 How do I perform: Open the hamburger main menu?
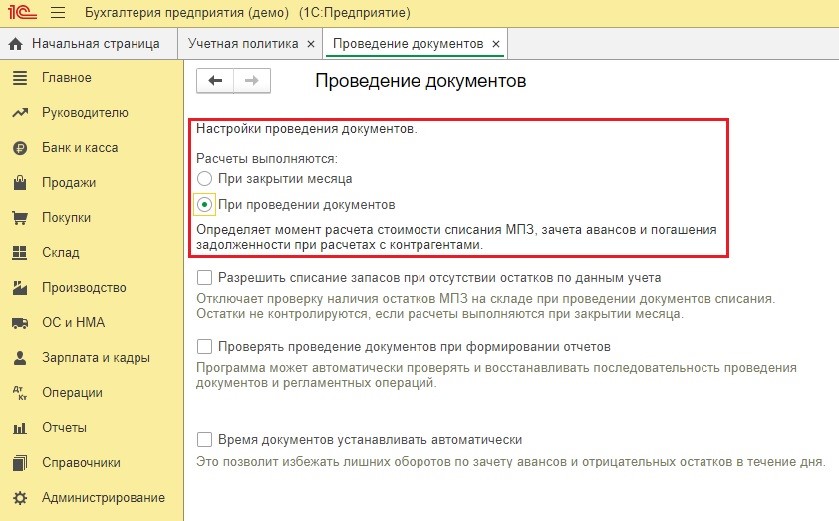57,14
